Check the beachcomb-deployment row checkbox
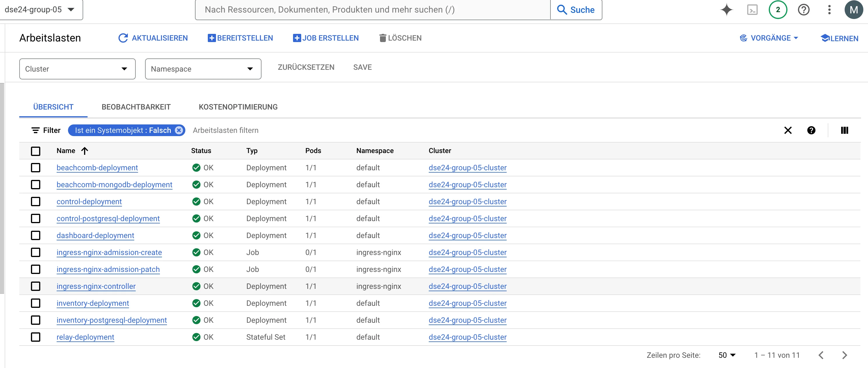868x368 pixels. pyautogui.click(x=36, y=168)
